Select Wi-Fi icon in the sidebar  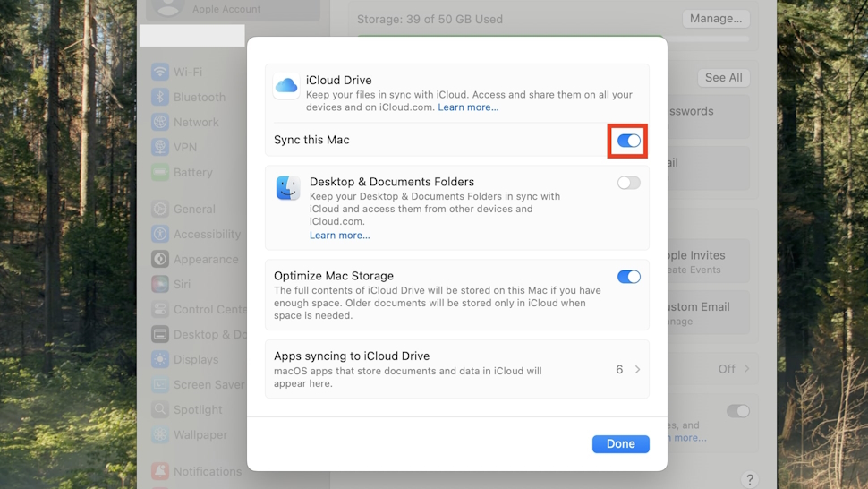pyautogui.click(x=160, y=72)
